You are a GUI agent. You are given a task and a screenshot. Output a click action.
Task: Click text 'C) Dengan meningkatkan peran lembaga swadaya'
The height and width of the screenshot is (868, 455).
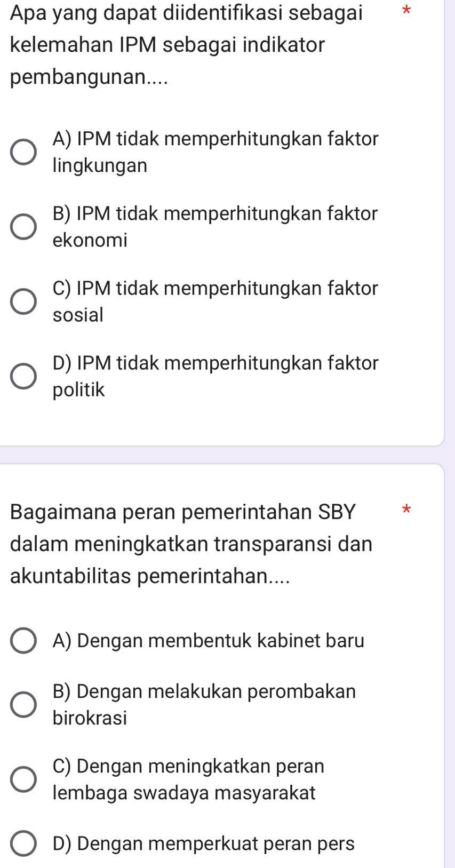coord(188,779)
